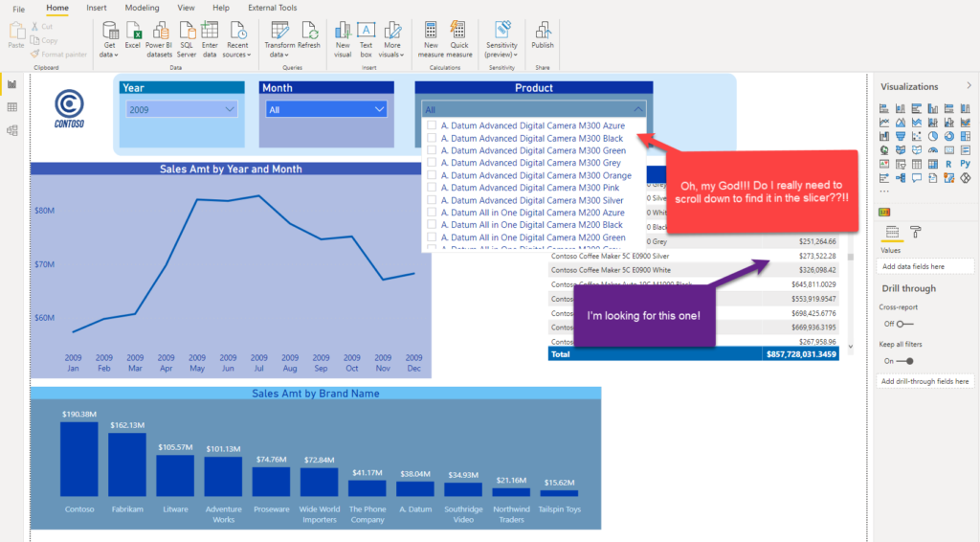Click Add data fields here well
This screenshot has height=542, width=980.
925,266
